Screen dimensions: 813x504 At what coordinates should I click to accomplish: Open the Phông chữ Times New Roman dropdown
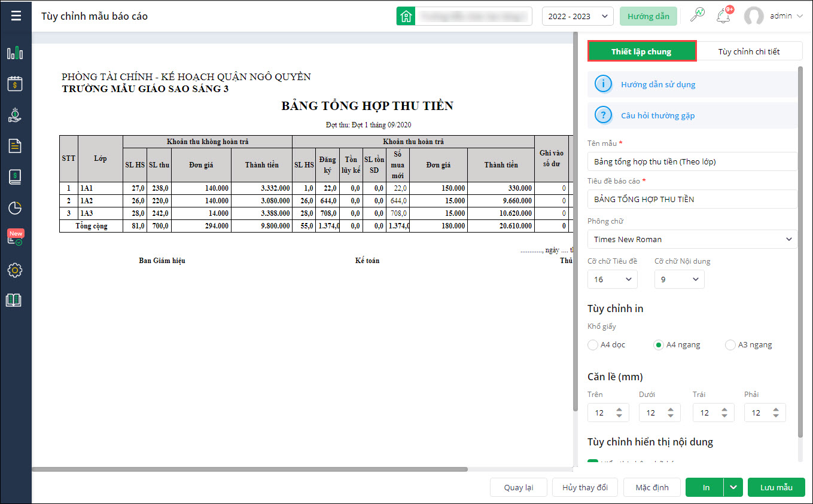coord(692,239)
